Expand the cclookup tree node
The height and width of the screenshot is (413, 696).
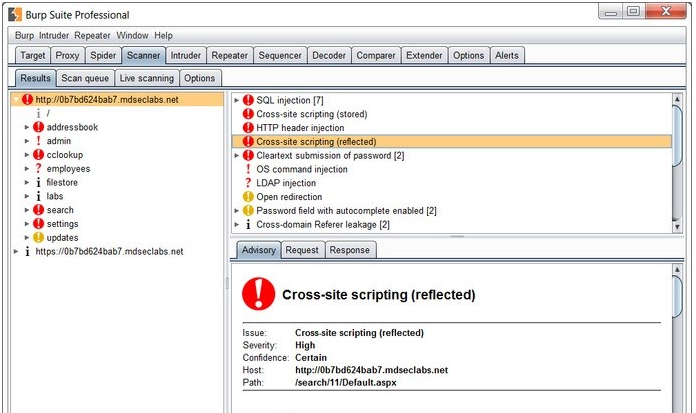pos(27,155)
